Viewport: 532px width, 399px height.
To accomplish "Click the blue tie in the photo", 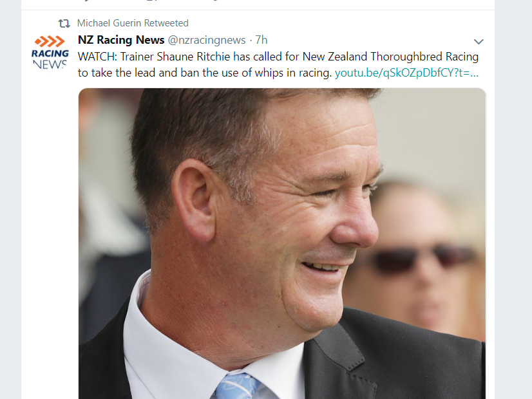I will pos(236,387).
